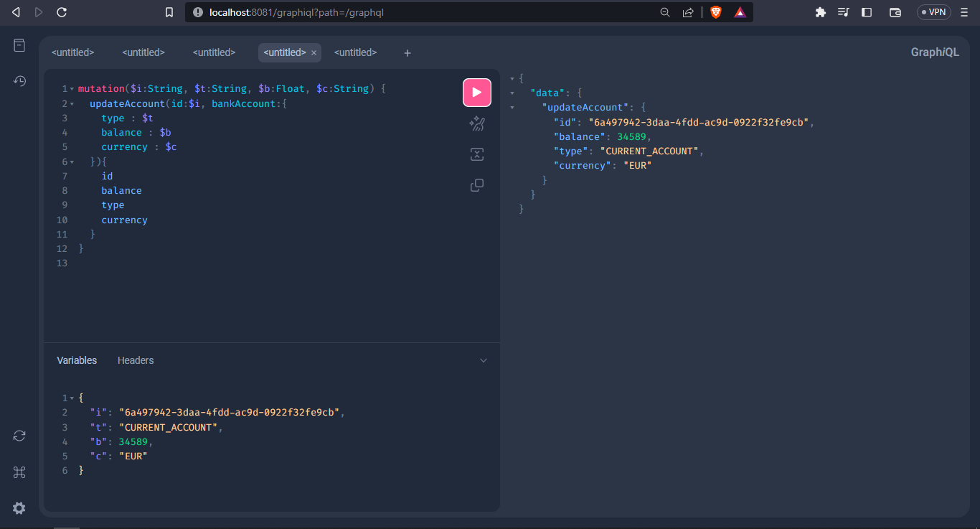
Task: Re-fetch the GraphQL schema
Action: click(x=19, y=436)
